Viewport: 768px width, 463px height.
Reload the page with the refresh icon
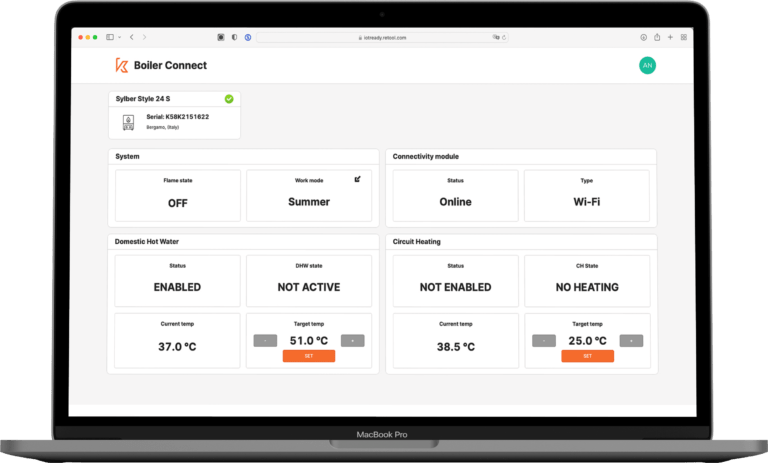pyautogui.click(x=504, y=37)
